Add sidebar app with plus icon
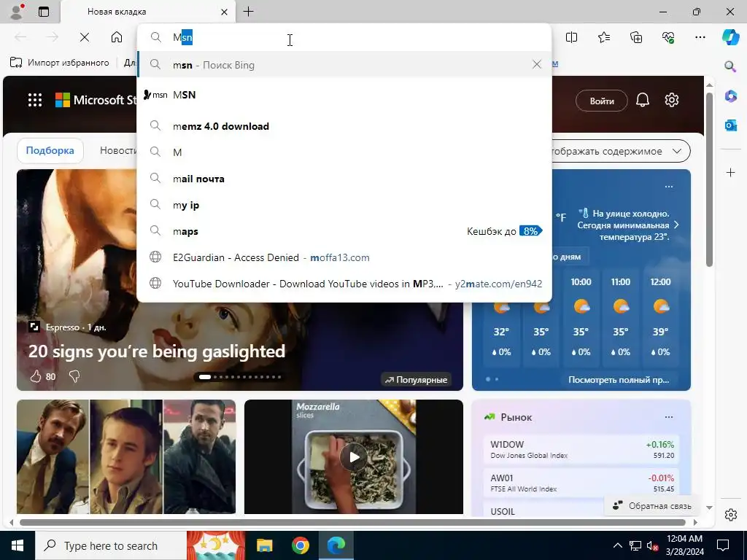 (x=731, y=172)
